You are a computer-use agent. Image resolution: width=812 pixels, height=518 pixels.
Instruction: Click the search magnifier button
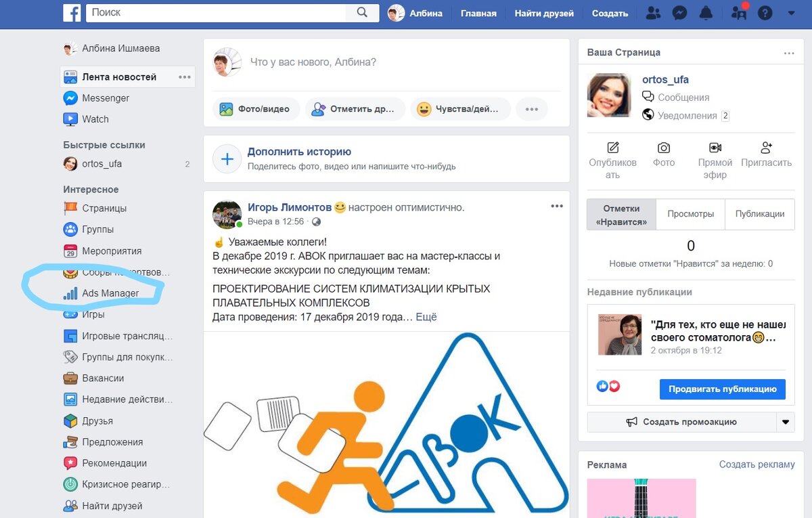pos(362,13)
